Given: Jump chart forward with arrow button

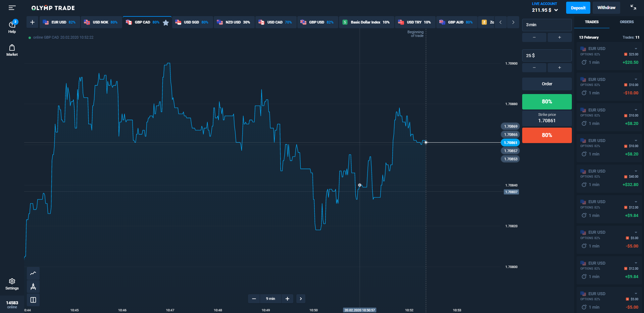Looking at the screenshot, I should point(301,299).
